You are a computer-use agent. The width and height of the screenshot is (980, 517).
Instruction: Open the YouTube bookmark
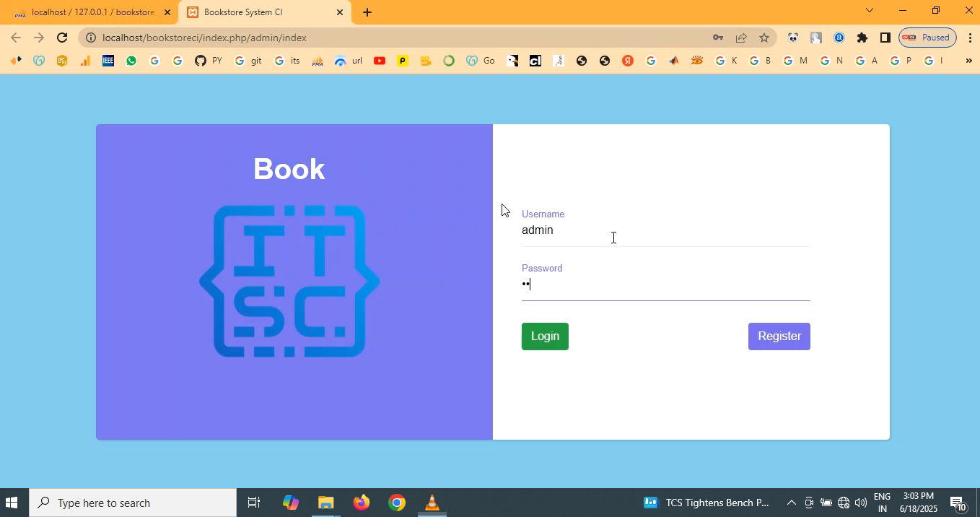pyautogui.click(x=380, y=61)
